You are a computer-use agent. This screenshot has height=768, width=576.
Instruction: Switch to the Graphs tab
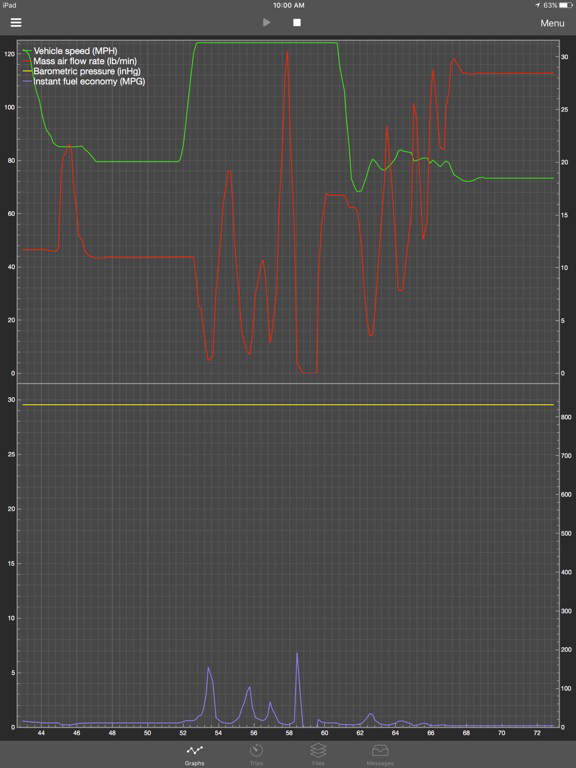(194, 754)
